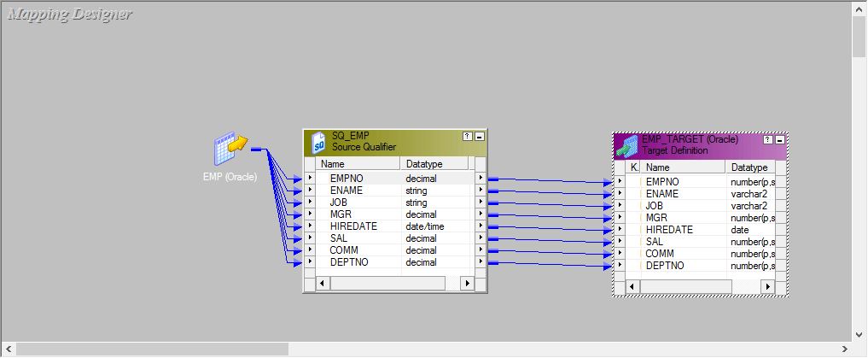This screenshot has height=358, width=868.
Task: Select SAL port in EMP_TARGET
Action: (655, 242)
